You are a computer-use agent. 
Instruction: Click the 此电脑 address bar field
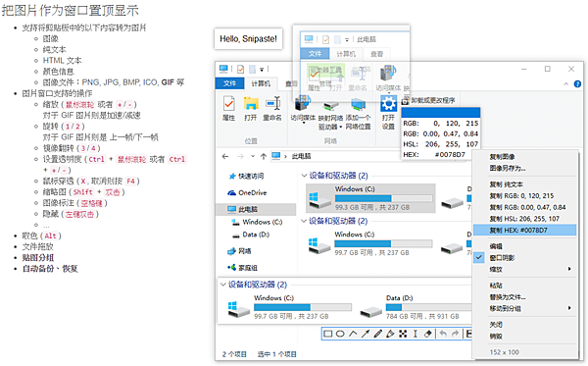tap(335, 156)
